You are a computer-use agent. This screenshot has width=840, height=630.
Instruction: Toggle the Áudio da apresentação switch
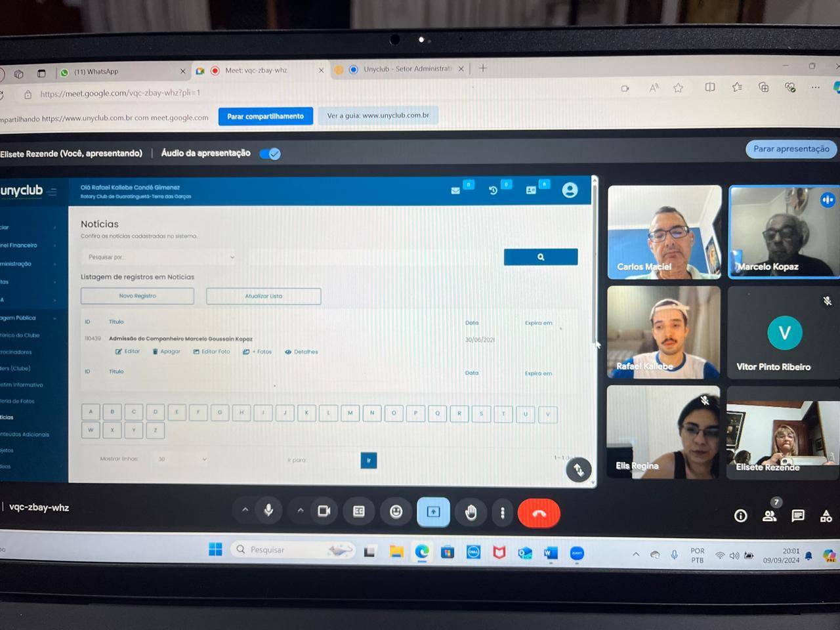[270, 154]
